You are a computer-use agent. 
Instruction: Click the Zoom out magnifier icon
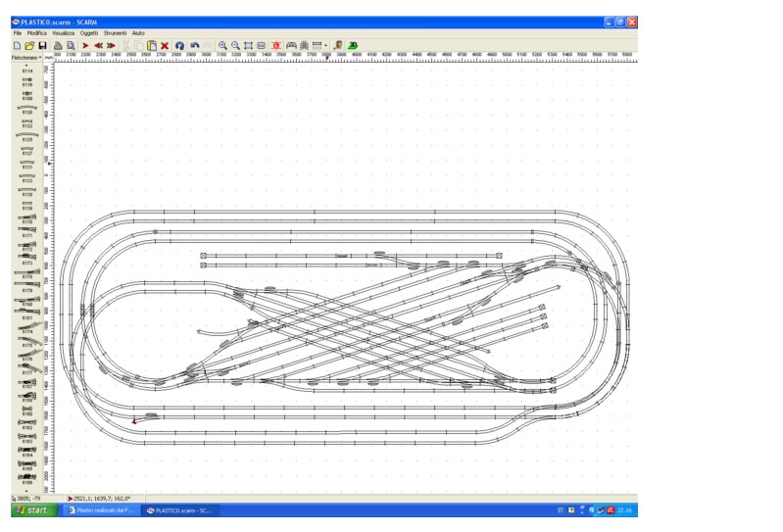[x=235, y=45]
